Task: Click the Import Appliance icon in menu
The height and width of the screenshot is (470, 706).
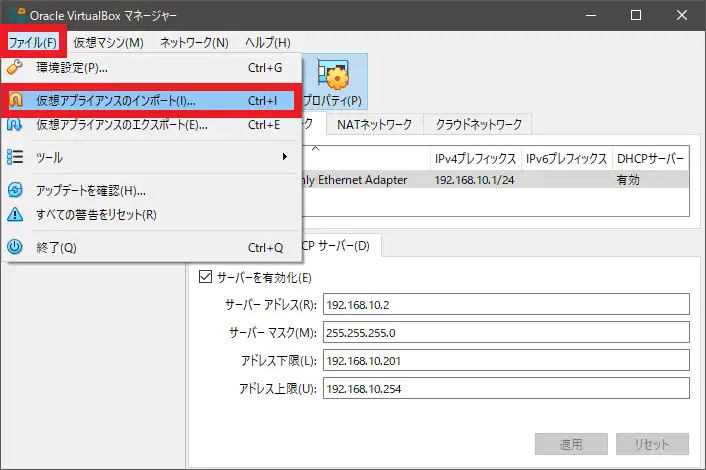Action: tap(16, 101)
